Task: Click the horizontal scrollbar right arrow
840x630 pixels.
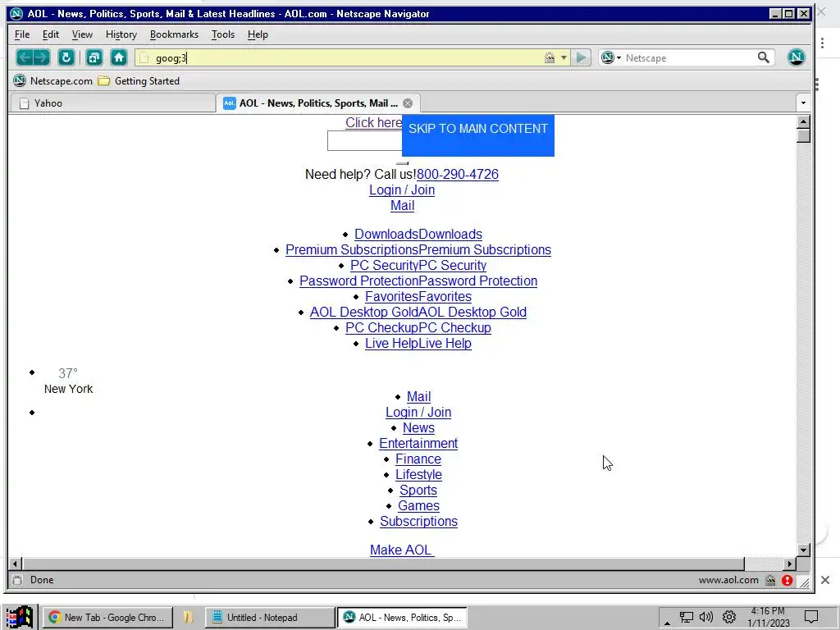Action: tap(790, 564)
